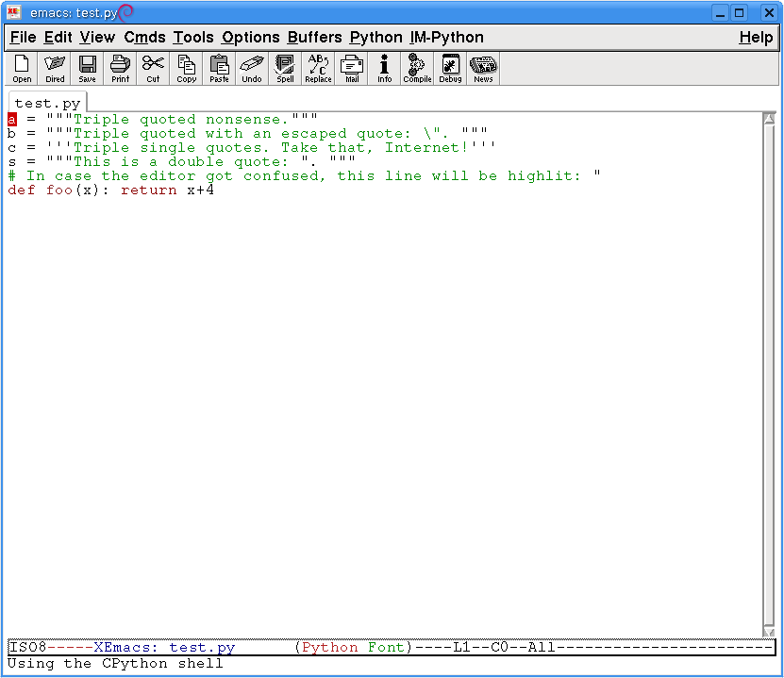Click the 'return' keyword
The width and height of the screenshot is (784, 678).
click(x=148, y=190)
